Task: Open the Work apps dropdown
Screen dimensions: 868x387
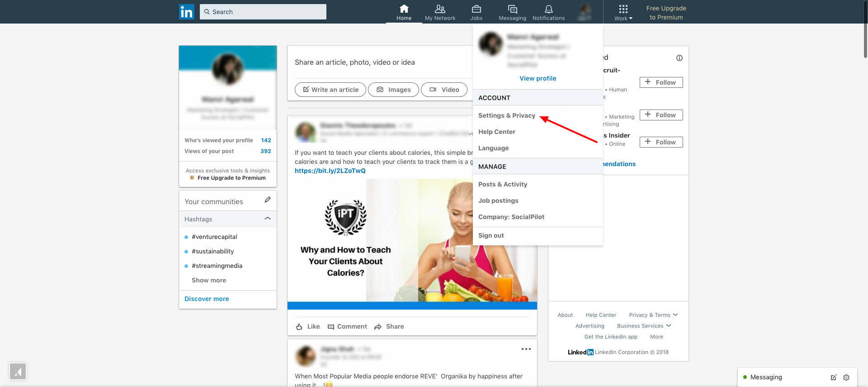Action: coord(623,12)
